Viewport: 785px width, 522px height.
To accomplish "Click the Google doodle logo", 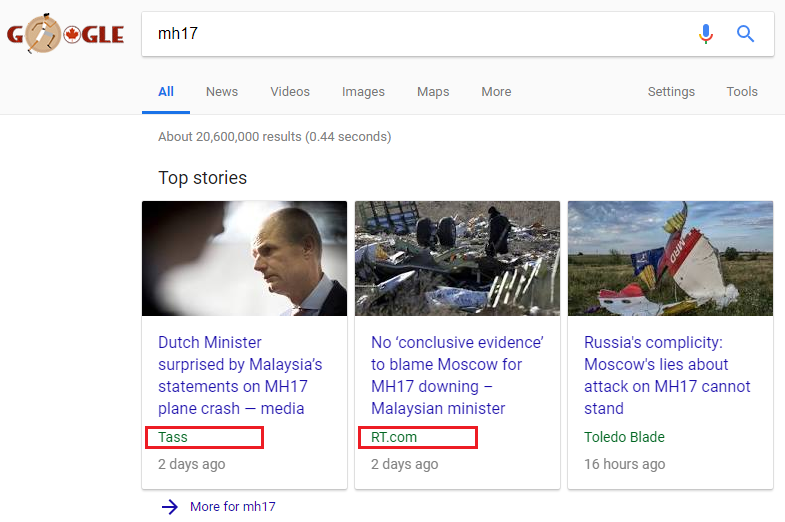I will pyautogui.click(x=65, y=34).
